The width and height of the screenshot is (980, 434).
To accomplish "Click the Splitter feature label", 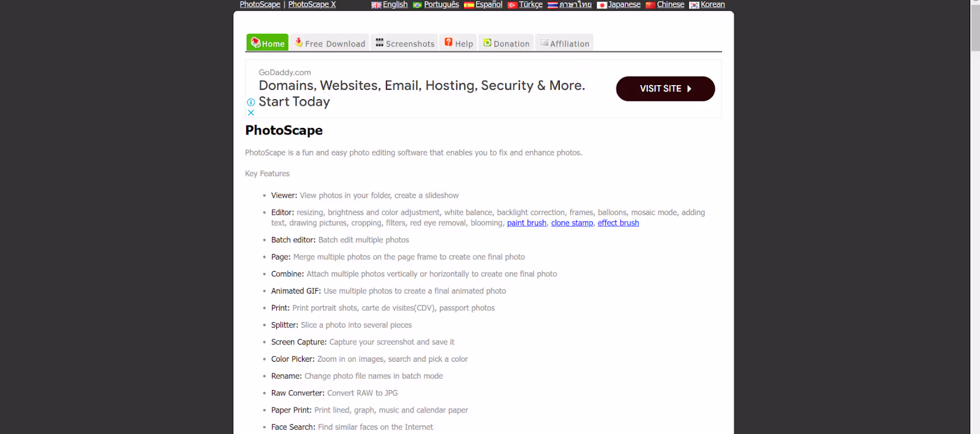I will coord(285,325).
